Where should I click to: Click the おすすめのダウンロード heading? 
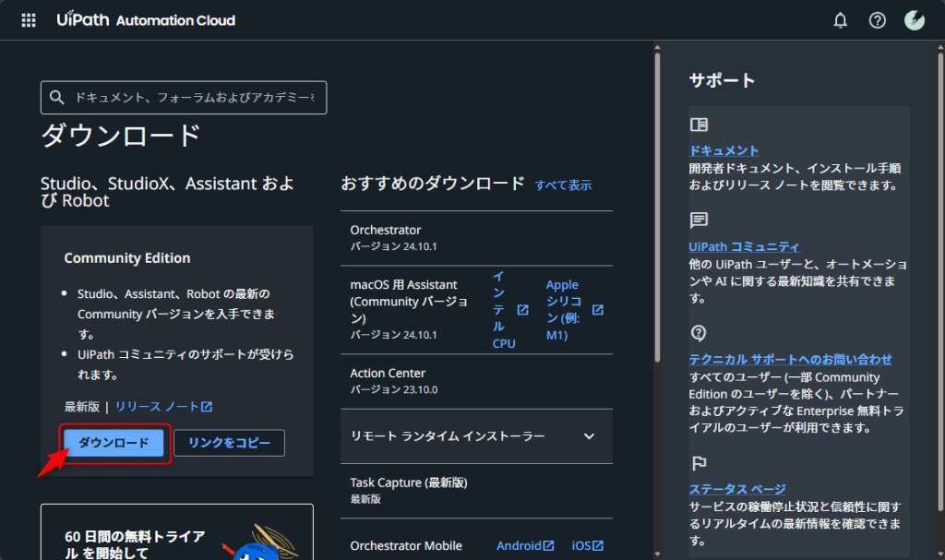tap(433, 184)
